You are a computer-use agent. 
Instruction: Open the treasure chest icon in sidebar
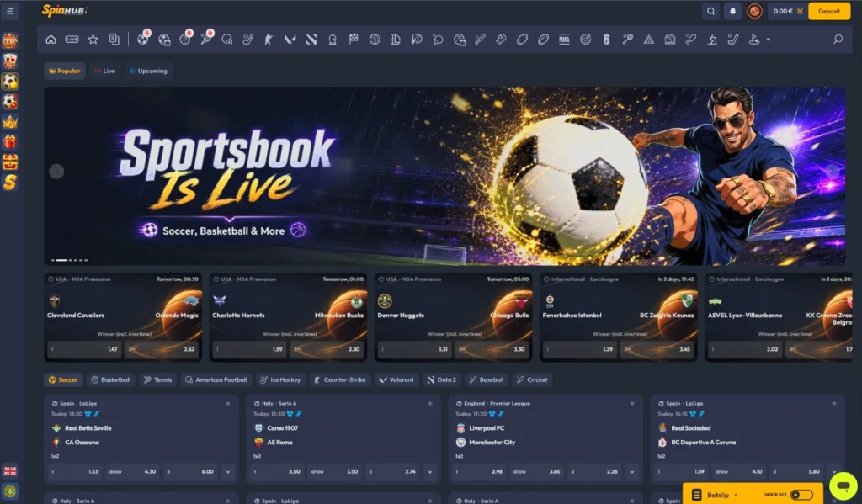(x=10, y=162)
